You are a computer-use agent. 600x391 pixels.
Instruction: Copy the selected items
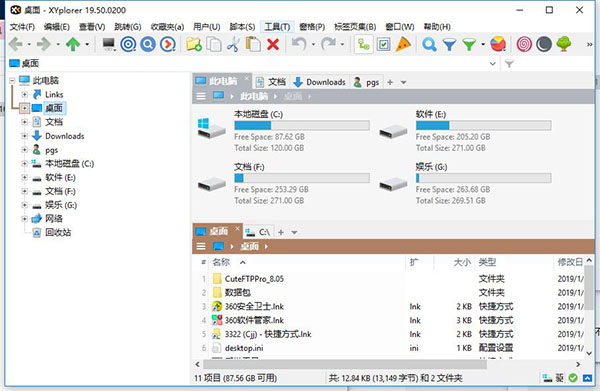214,44
